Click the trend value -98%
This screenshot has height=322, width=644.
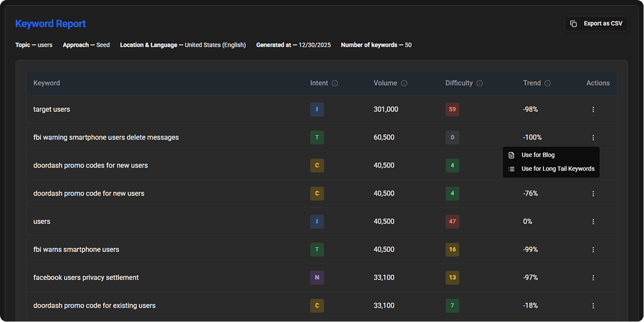530,109
